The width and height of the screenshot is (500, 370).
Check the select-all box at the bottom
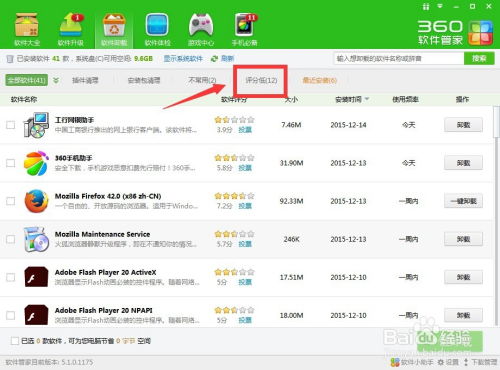click(15, 341)
